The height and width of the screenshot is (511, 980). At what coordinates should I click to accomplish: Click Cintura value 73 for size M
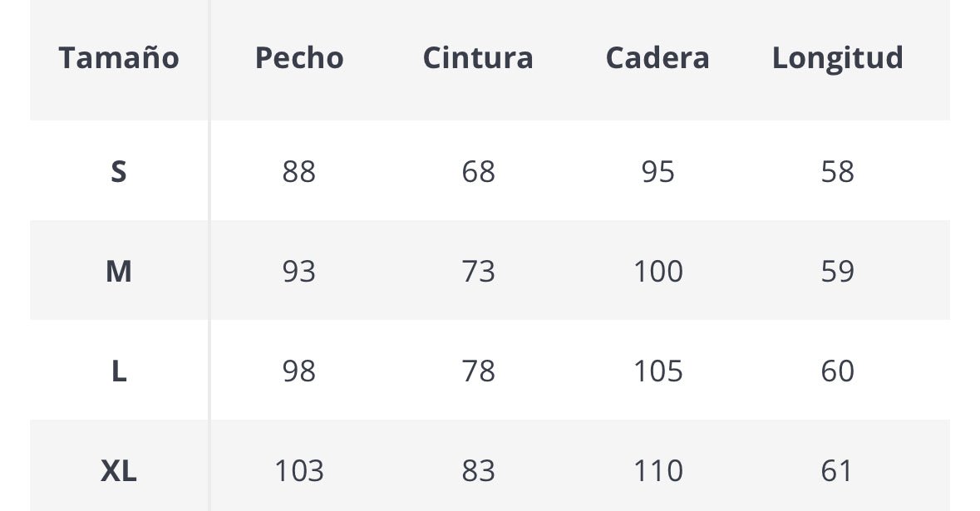coord(479,272)
